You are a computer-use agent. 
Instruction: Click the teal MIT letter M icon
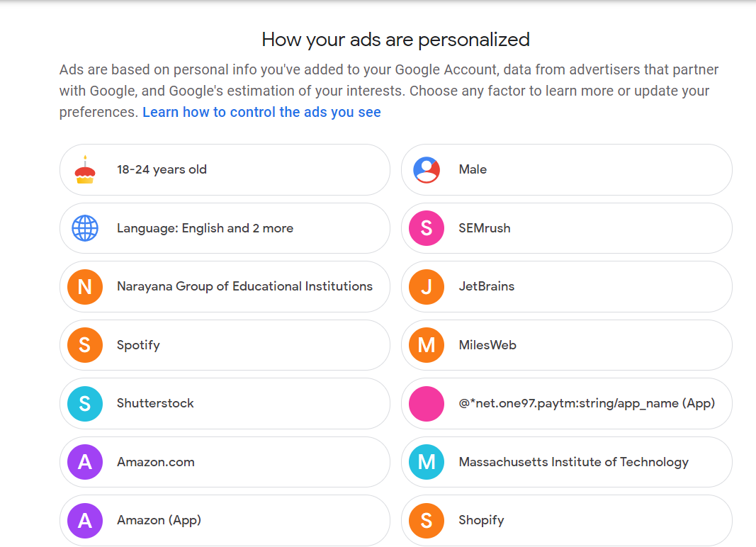[427, 462]
